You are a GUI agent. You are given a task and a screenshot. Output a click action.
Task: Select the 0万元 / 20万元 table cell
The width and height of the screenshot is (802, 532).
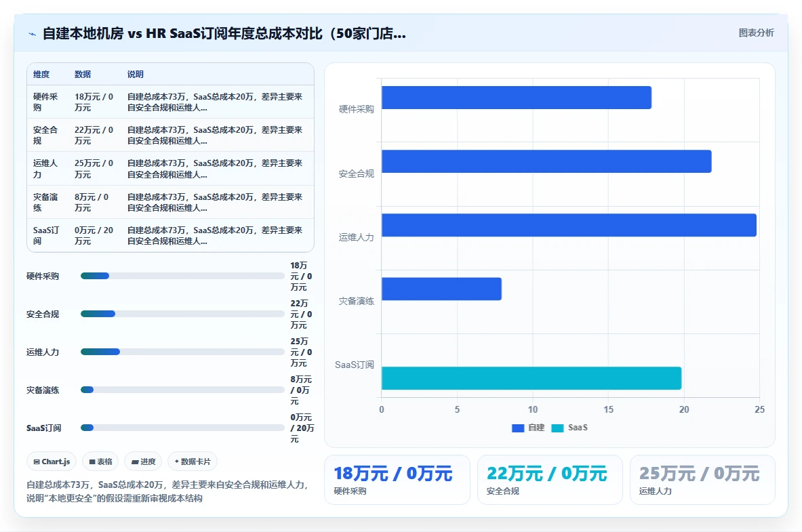pos(94,235)
